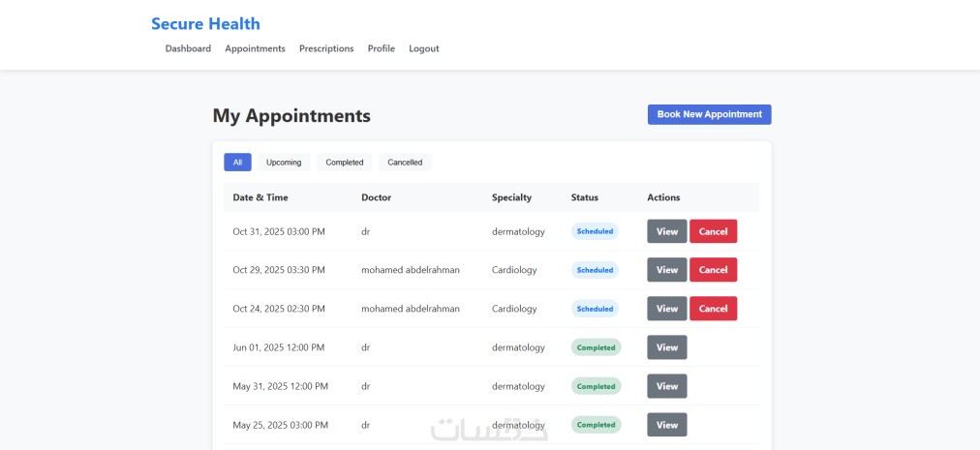Go to Appointments in navigation
Viewport: 980px width, 450px height.
[255, 48]
